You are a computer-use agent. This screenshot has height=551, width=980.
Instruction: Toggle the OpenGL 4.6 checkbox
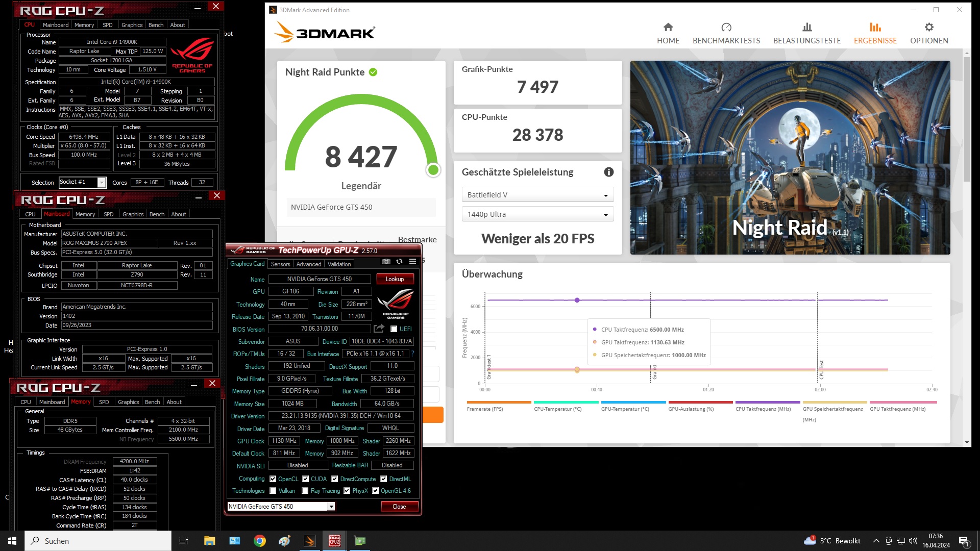(375, 491)
